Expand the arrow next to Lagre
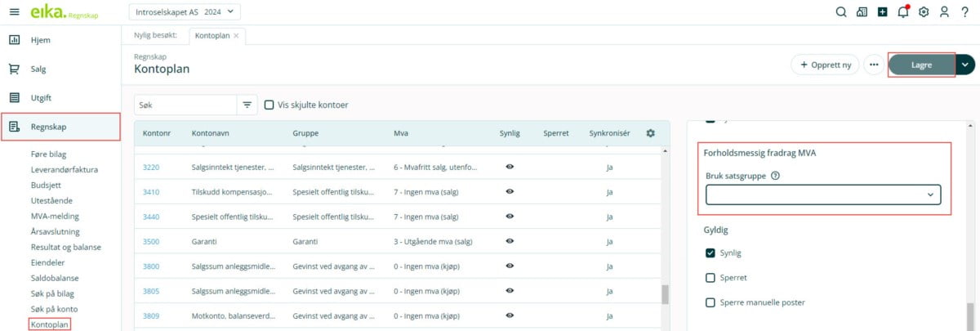 coord(965,65)
